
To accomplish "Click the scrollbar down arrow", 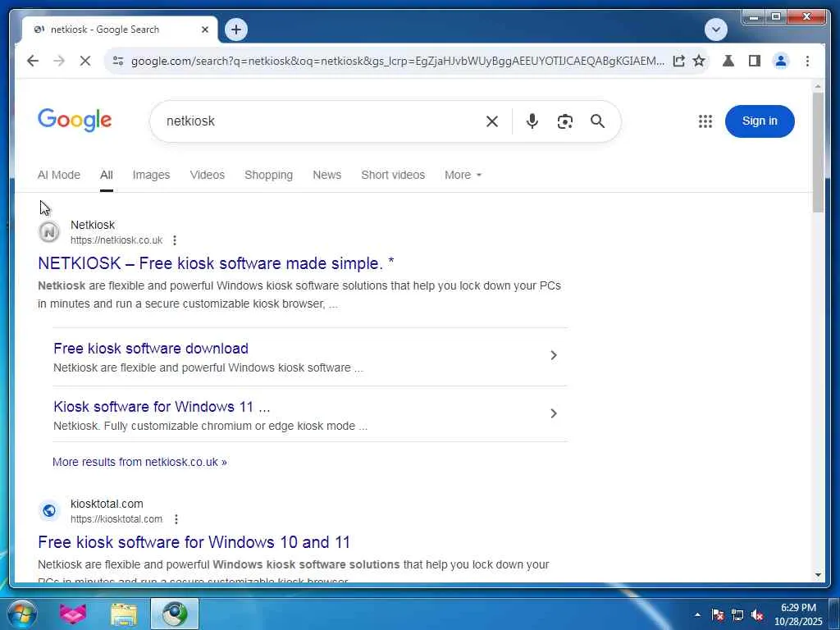I will pos(818,575).
